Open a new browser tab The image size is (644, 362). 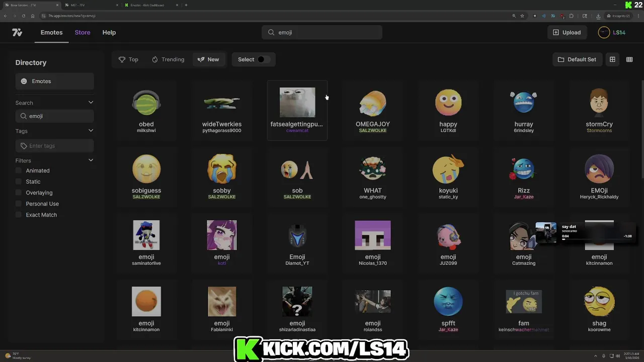point(186,5)
